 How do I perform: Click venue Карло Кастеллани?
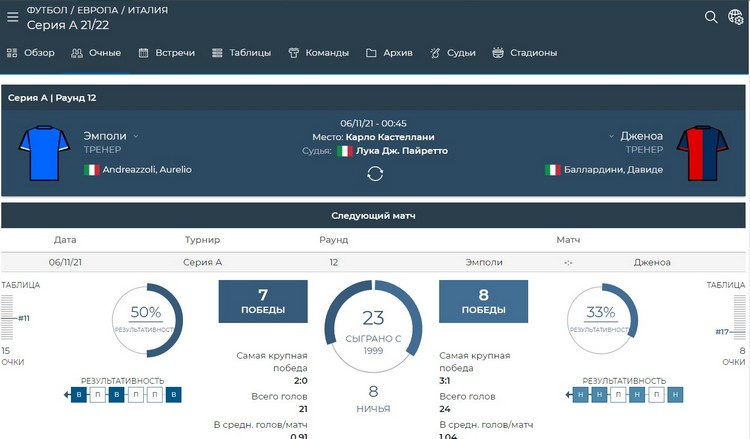(x=390, y=137)
